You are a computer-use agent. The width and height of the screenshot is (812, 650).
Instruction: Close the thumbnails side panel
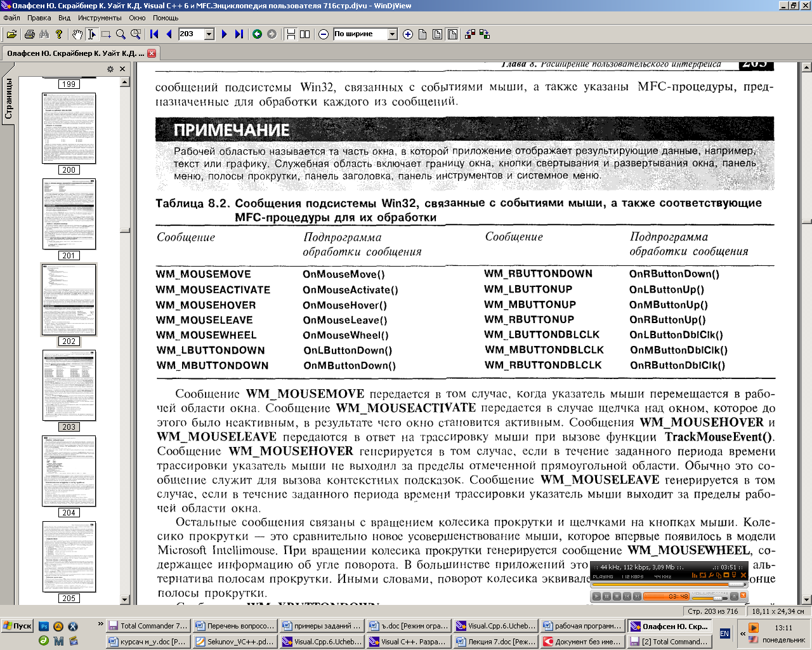point(122,69)
